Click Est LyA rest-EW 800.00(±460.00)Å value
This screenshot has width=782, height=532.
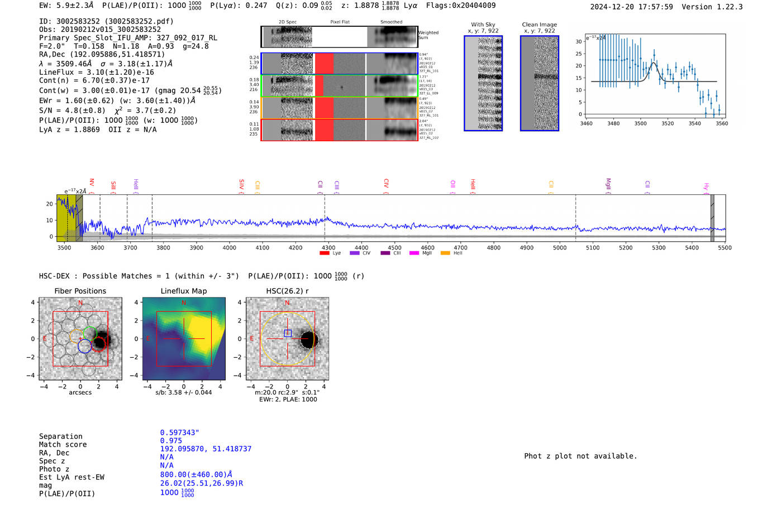196,475
